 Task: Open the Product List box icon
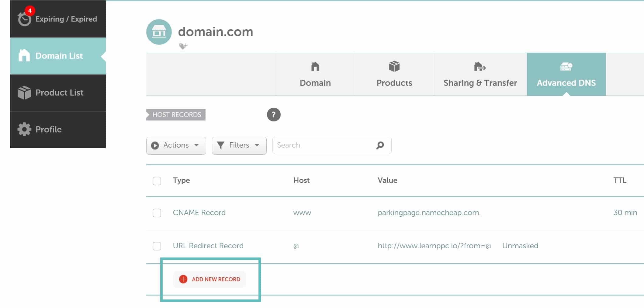[24, 92]
